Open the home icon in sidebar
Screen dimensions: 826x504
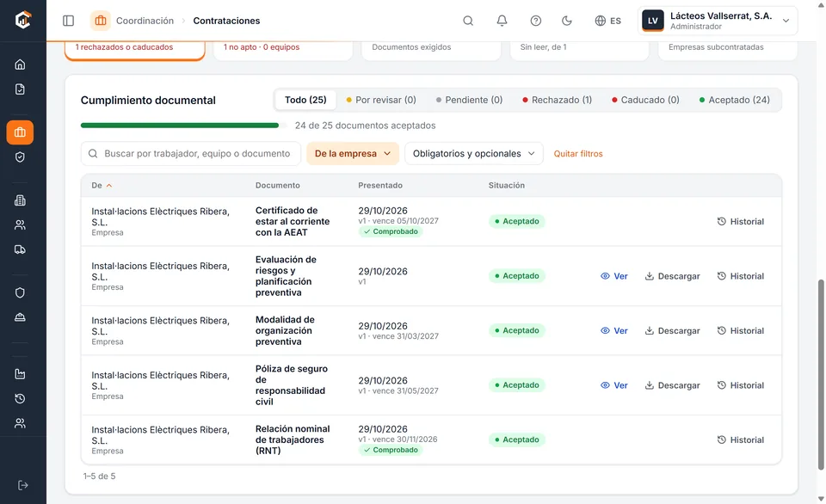(20, 65)
